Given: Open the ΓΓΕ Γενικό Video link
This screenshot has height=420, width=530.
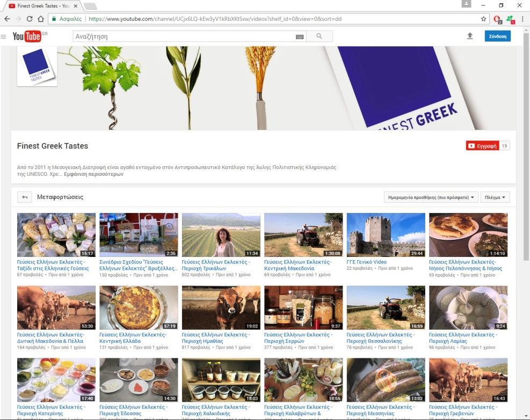Looking at the screenshot, I should coord(366,262).
